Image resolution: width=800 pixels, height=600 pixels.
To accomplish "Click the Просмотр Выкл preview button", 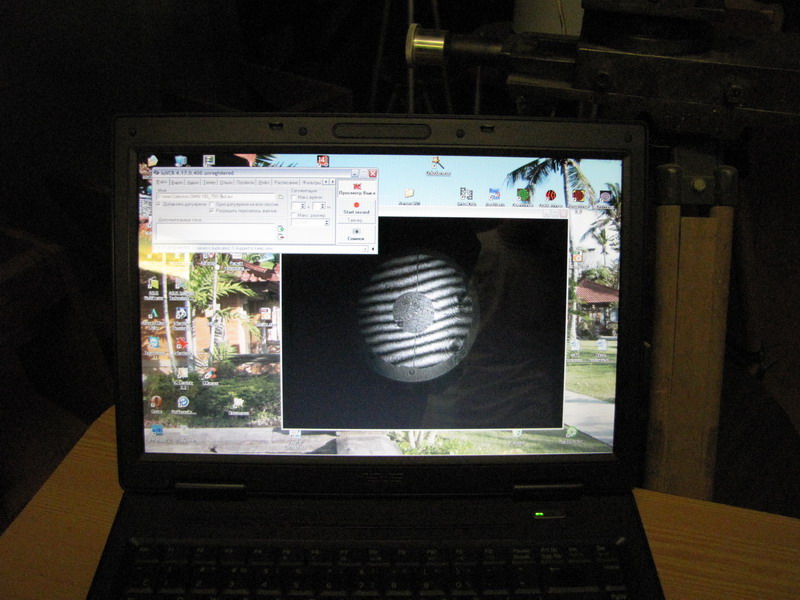I will click(x=357, y=189).
